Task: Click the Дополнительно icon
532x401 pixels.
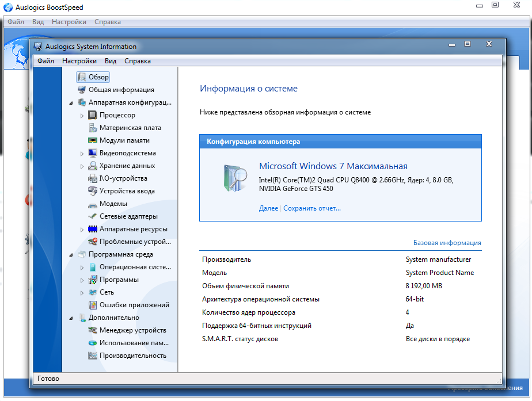Action: 82,318
